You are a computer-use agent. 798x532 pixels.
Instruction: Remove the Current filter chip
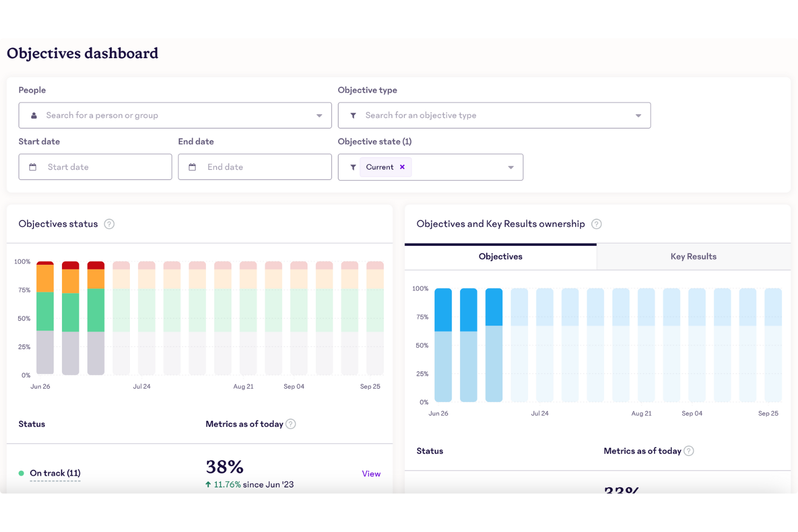click(402, 167)
